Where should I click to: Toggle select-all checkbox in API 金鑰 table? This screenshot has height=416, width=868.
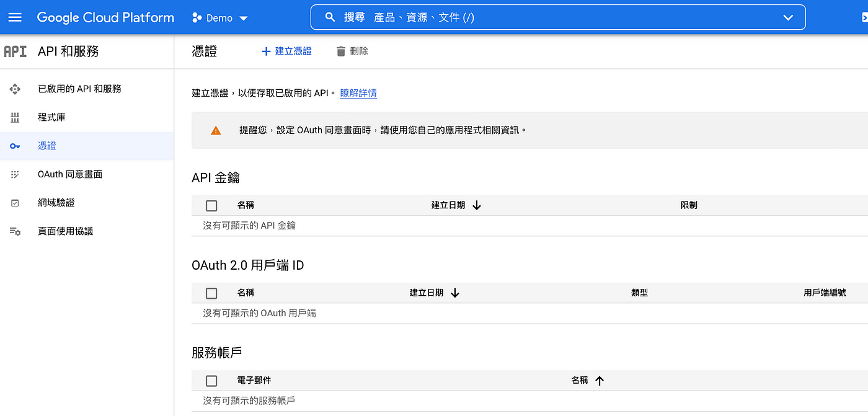211,206
